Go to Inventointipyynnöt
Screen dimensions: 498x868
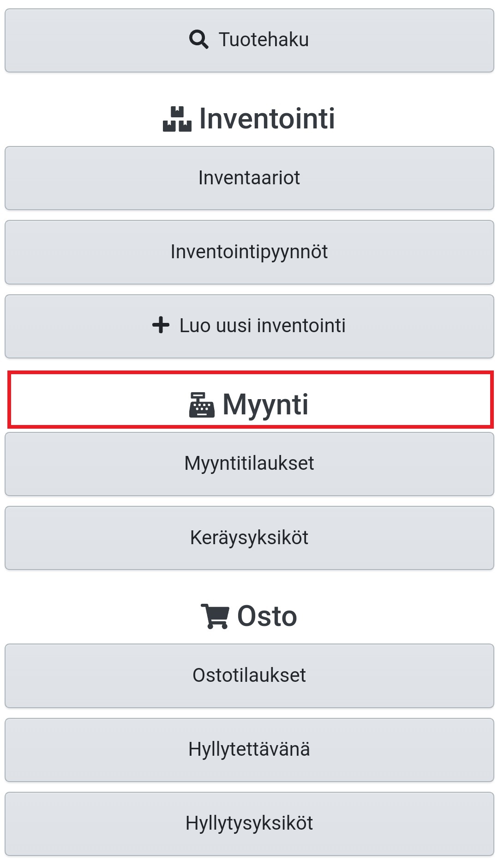click(249, 252)
